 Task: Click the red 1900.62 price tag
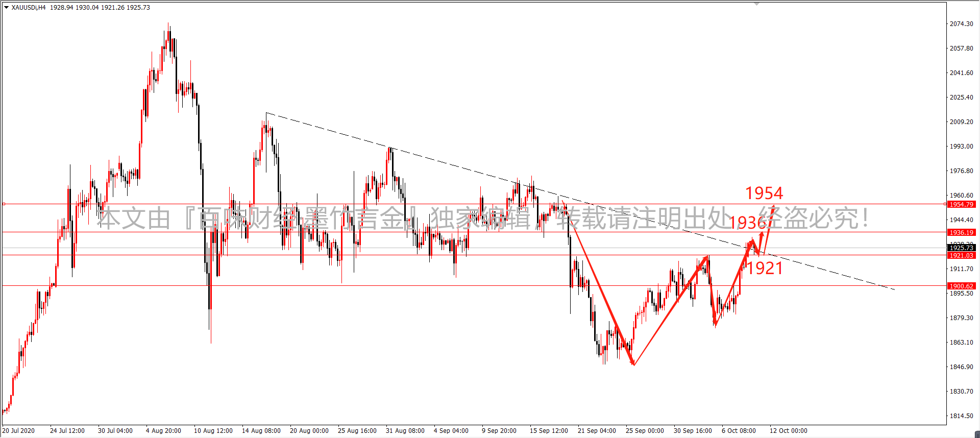(x=962, y=286)
